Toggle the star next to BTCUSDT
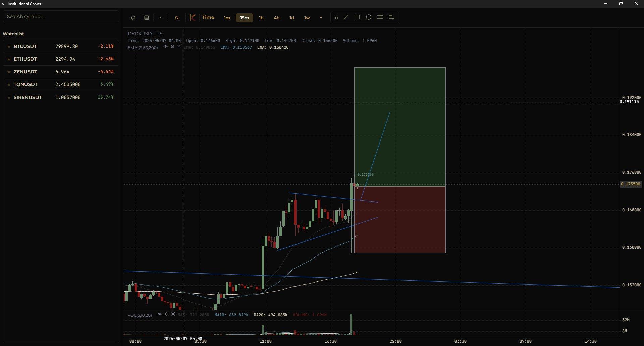This screenshot has height=346, width=644. (9, 46)
